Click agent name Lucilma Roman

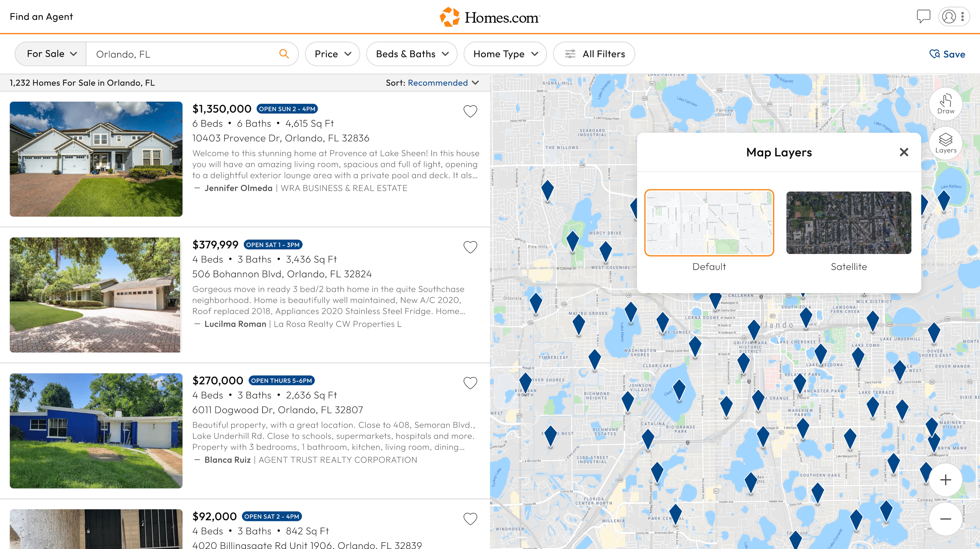[235, 324]
